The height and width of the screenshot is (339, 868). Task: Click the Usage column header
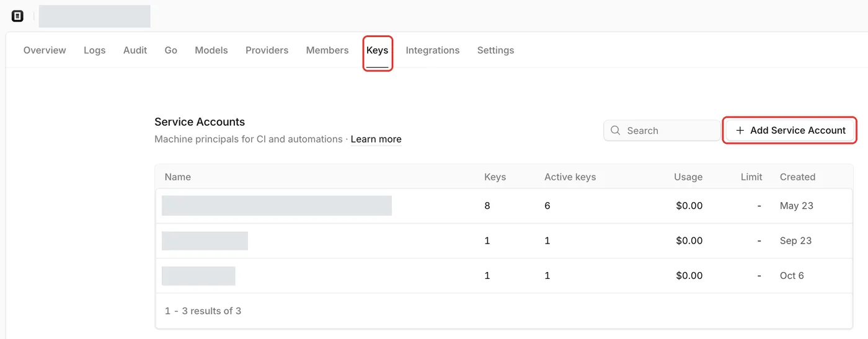pos(688,177)
